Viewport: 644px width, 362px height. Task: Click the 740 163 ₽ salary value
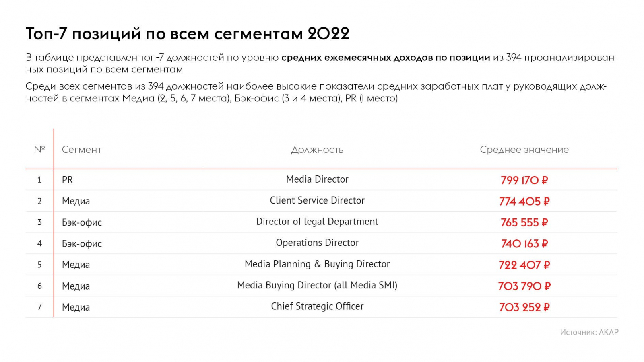[524, 244]
